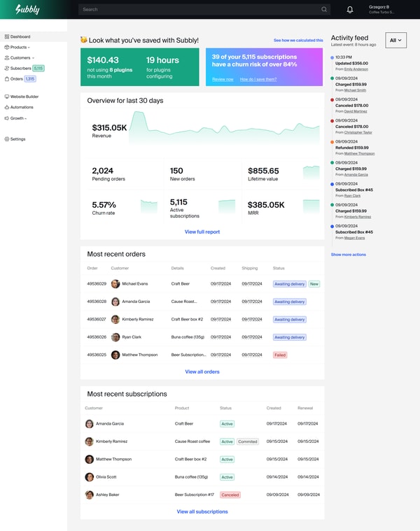The height and width of the screenshot is (531, 420).
Task: Open Automations in sidebar
Action: tap(22, 107)
